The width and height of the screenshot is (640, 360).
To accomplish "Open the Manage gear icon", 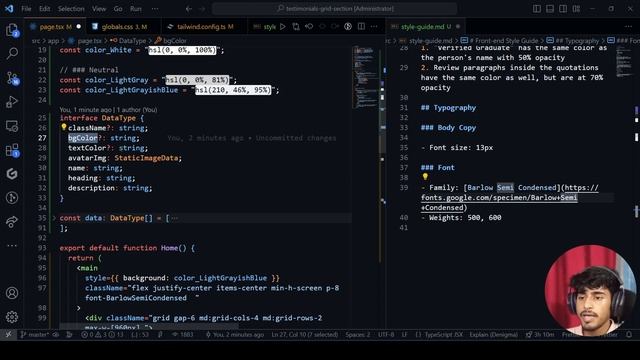I will coord(12,317).
